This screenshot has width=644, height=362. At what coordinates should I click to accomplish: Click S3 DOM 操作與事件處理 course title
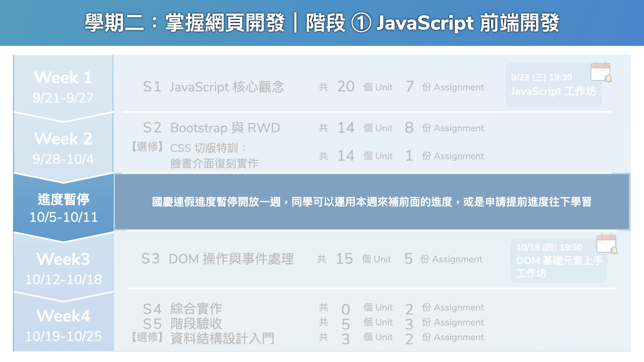point(217,259)
